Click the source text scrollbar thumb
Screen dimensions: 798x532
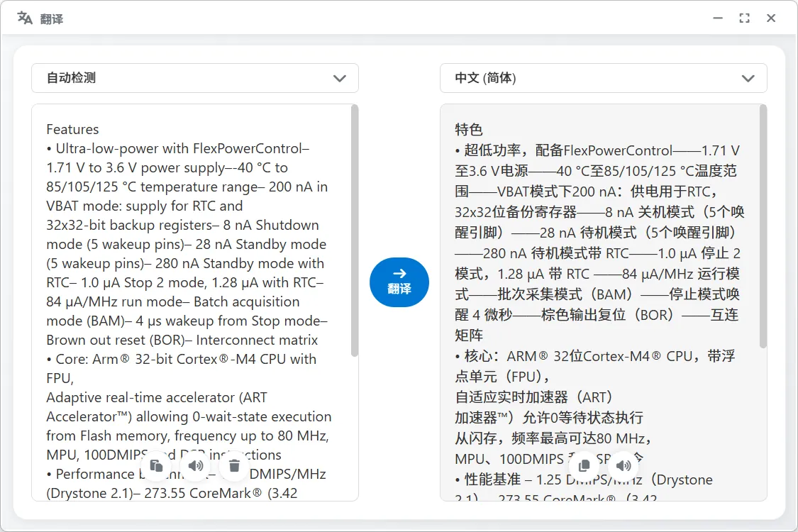355,230
